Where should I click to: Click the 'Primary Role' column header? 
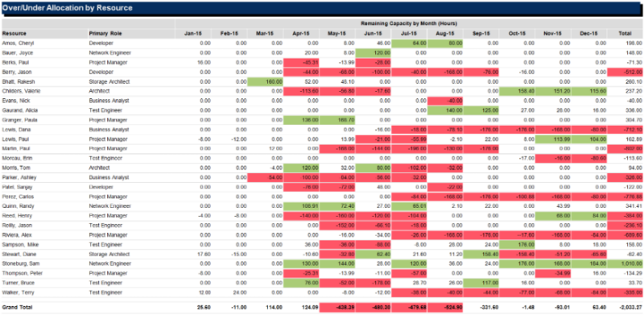pyautogui.click(x=105, y=33)
